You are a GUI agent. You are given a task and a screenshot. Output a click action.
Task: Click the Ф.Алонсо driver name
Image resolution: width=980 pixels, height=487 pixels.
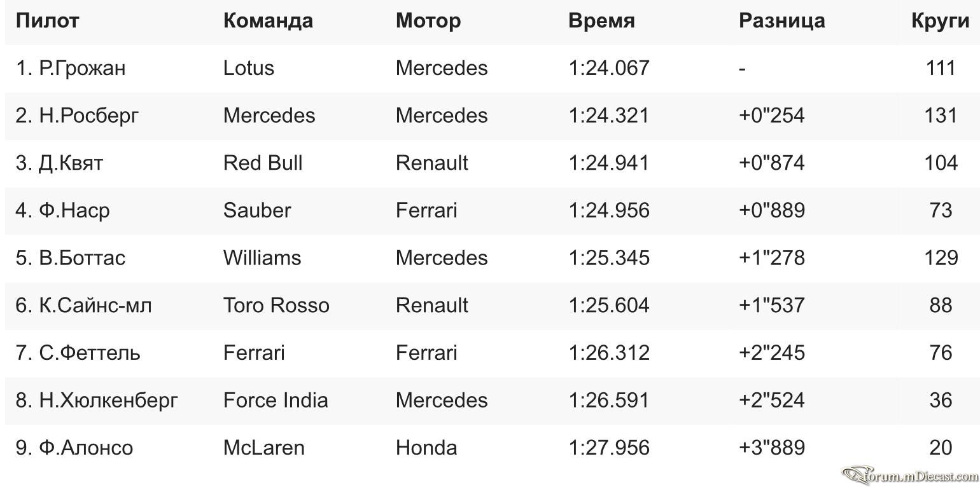[x=74, y=448]
